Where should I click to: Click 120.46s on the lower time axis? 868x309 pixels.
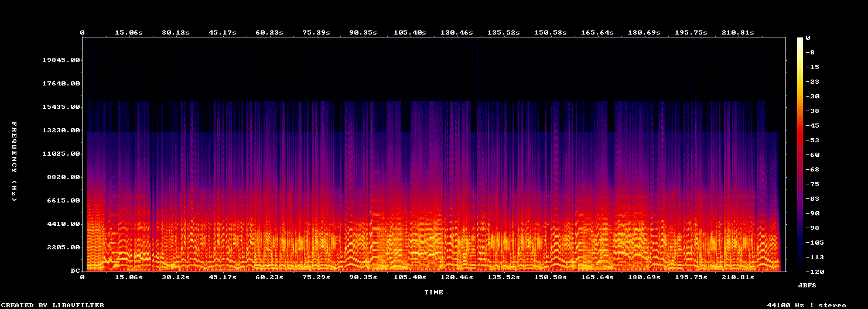tap(457, 277)
